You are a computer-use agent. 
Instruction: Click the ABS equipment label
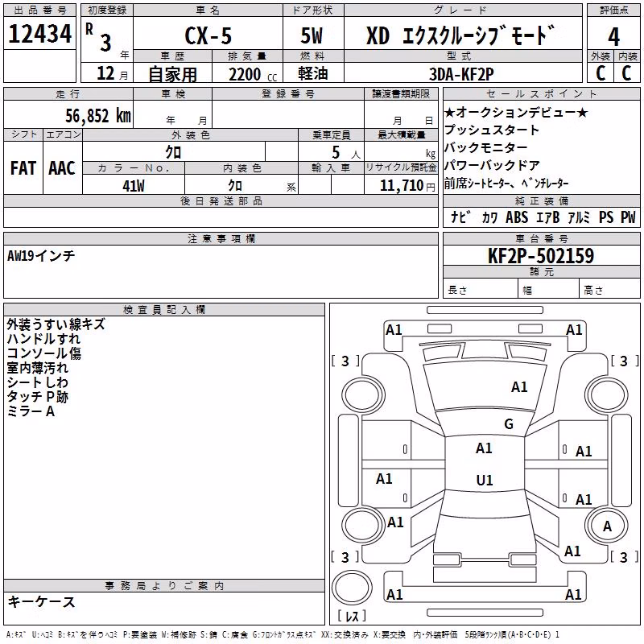click(x=517, y=217)
